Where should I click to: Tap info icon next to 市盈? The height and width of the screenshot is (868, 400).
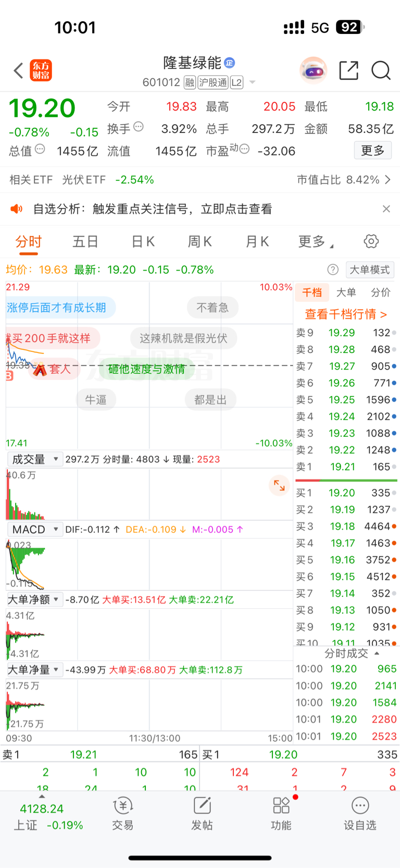tap(244, 149)
